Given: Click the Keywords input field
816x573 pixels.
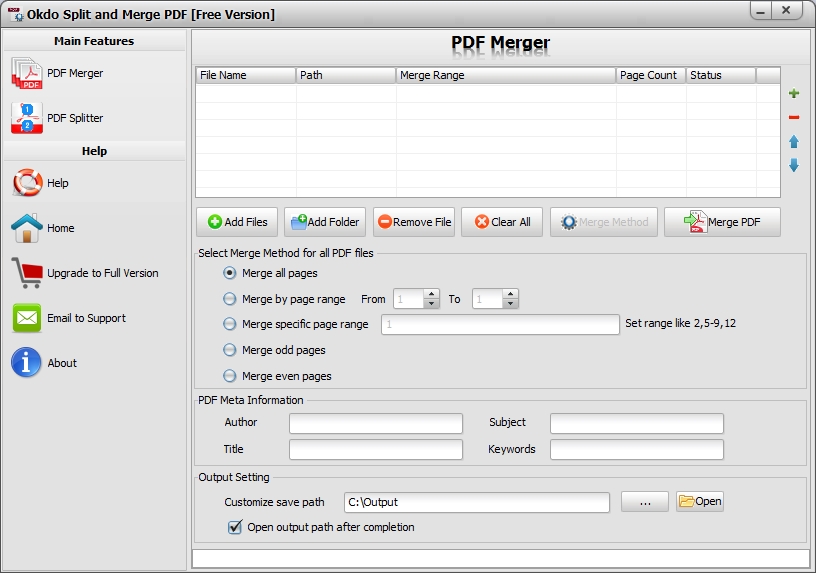Looking at the screenshot, I should pos(636,449).
